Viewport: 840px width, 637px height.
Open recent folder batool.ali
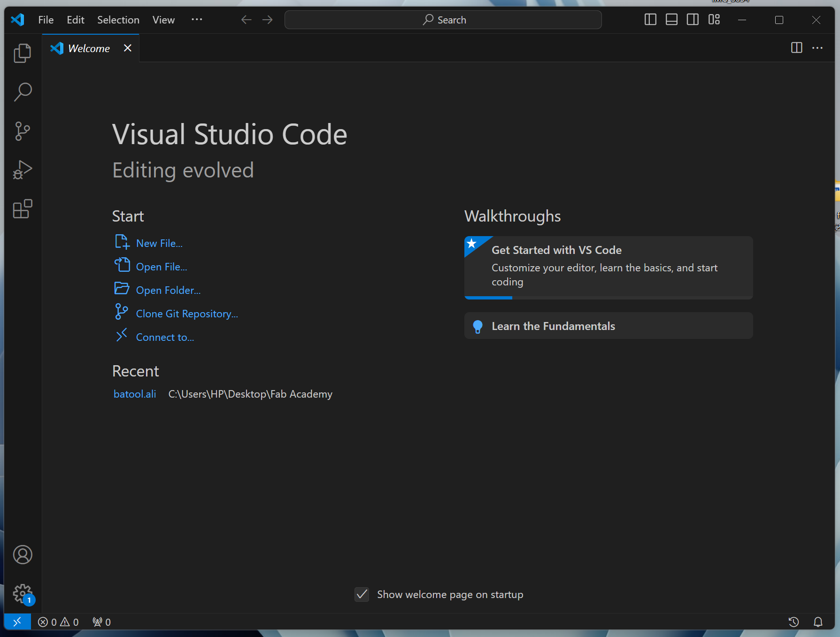pyautogui.click(x=135, y=394)
